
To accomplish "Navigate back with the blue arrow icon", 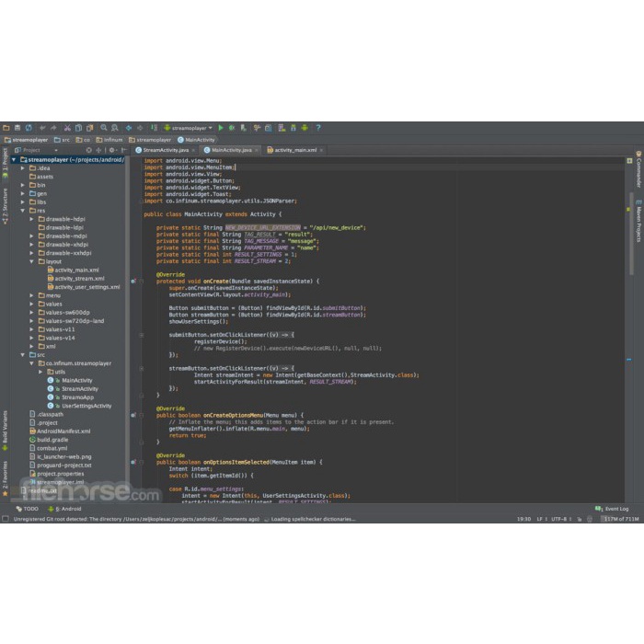I will pos(129,128).
